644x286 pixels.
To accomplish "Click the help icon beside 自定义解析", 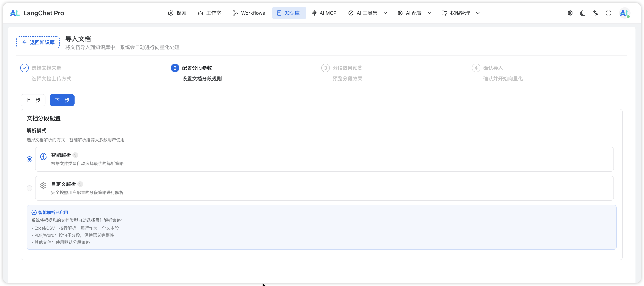I will pos(80,184).
